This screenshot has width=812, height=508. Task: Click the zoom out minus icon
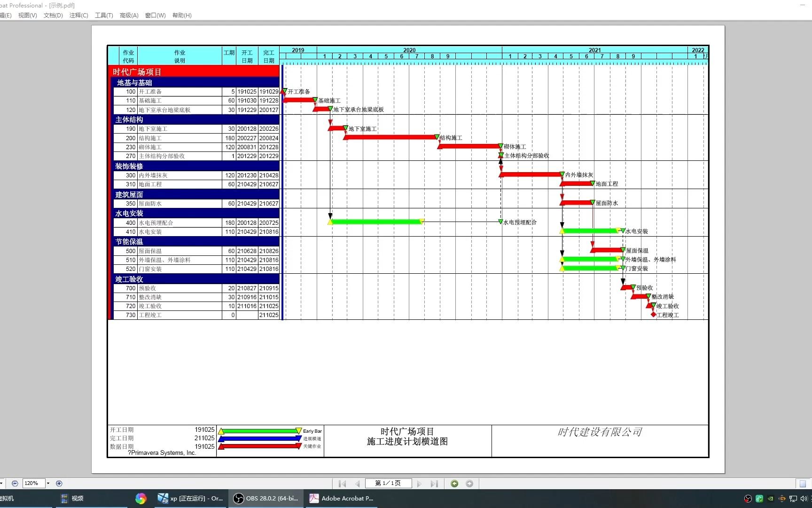15,483
